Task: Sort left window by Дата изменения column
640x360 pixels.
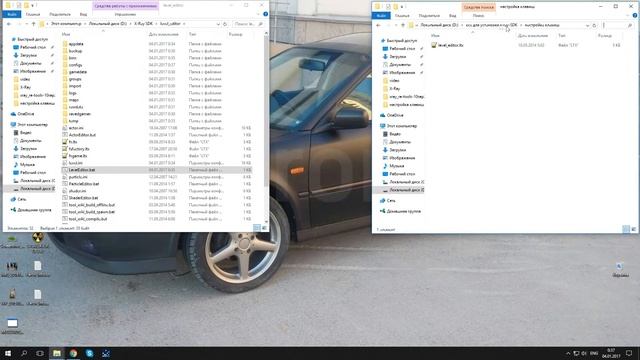Action: (163, 34)
